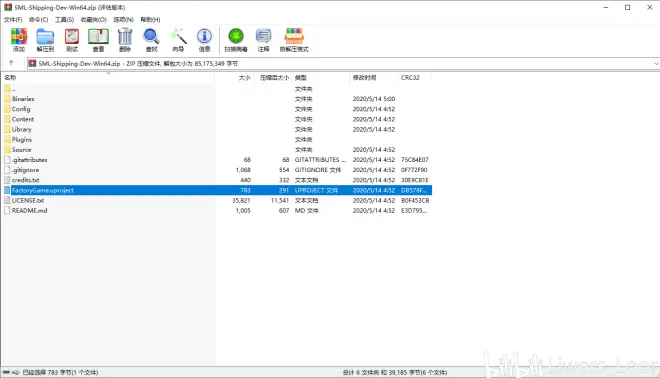Viewport: 660px width, 378px height.
Task: Expand the address bar path dropdown
Action: (x=656, y=64)
